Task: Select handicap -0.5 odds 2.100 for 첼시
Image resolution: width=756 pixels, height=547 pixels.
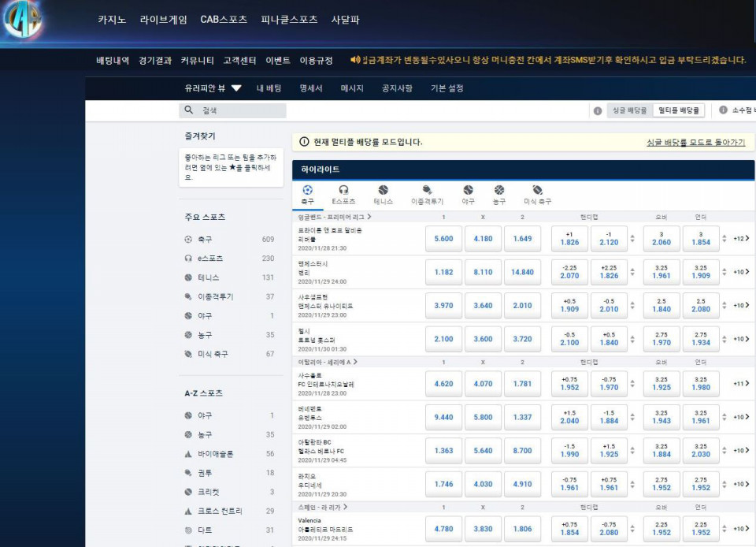Action: 569,339
